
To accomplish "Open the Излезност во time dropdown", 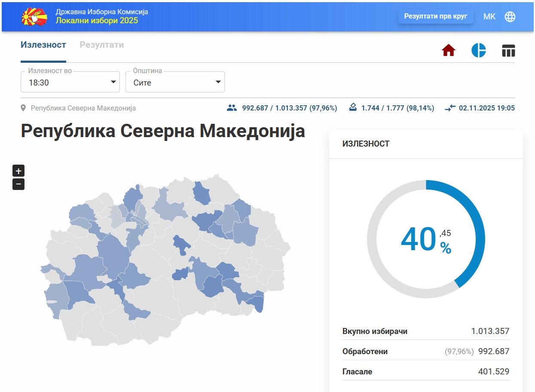I will 70,82.
